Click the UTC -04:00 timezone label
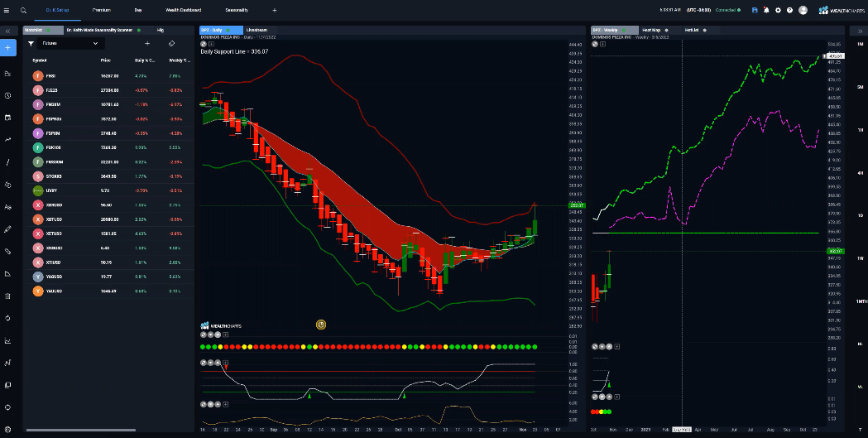868x438 pixels. [x=698, y=10]
